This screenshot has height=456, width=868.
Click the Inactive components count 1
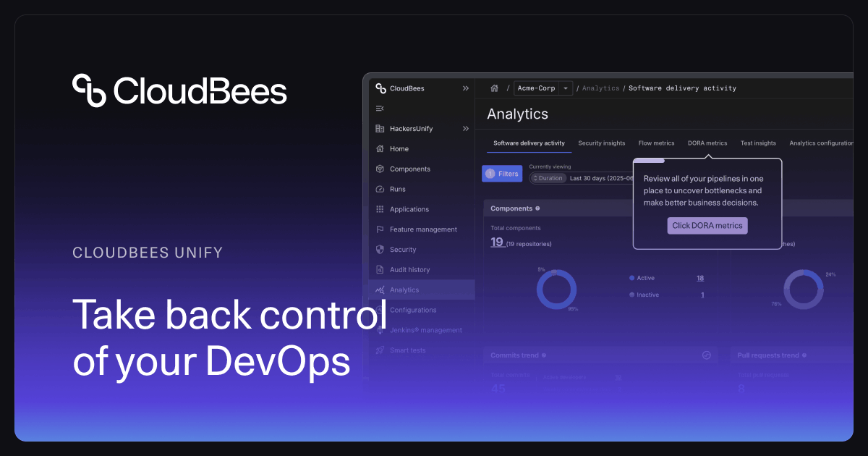tap(702, 295)
